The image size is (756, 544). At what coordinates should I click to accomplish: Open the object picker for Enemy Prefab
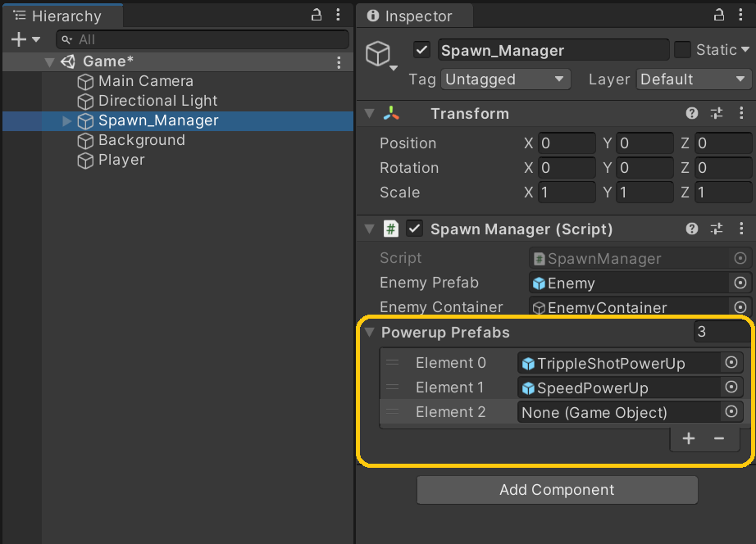click(740, 283)
